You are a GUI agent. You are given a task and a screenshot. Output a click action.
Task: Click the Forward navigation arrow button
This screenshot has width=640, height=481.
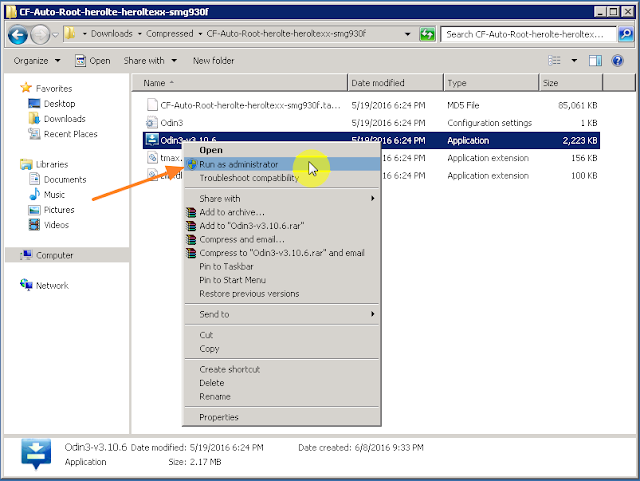click(x=40, y=34)
